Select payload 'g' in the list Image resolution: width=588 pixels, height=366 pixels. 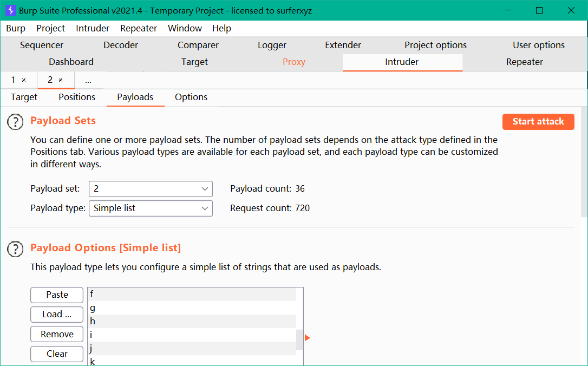(x=192, y=308)
